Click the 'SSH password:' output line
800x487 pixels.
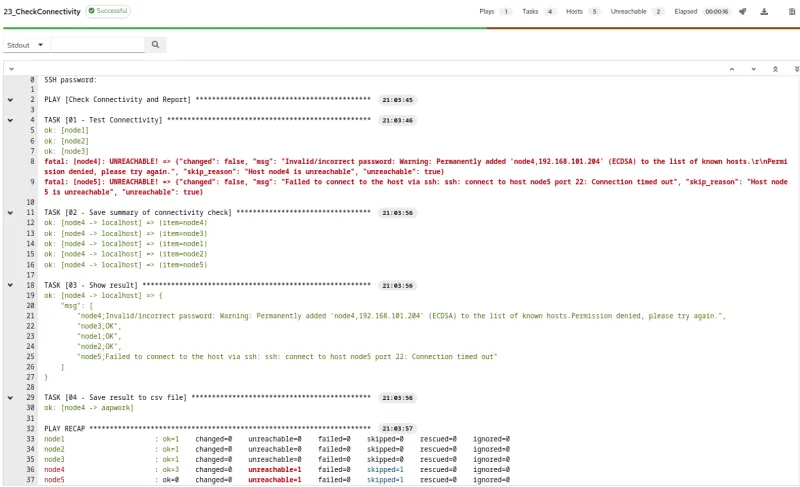pos(70,80)
